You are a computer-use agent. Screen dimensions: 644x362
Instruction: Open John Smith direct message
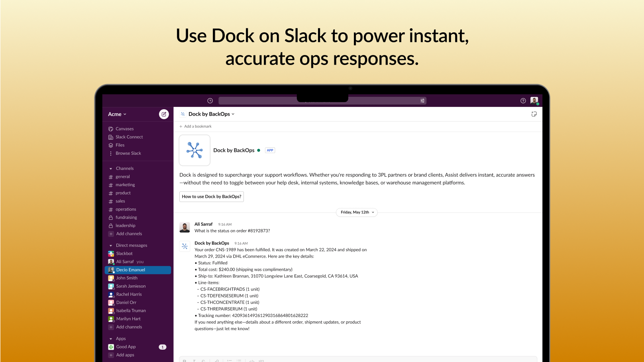click(127, 278)
